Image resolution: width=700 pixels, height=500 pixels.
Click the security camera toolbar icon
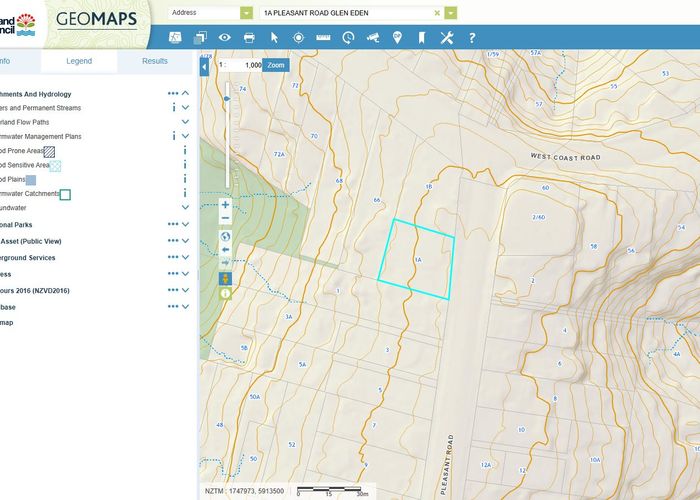pyautogui.click(x=372, y=38)
